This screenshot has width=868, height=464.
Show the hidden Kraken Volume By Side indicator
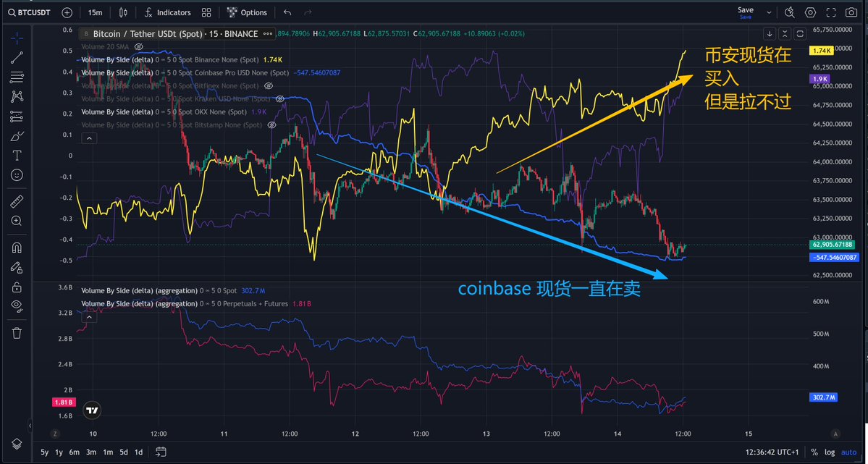point(279,98)
